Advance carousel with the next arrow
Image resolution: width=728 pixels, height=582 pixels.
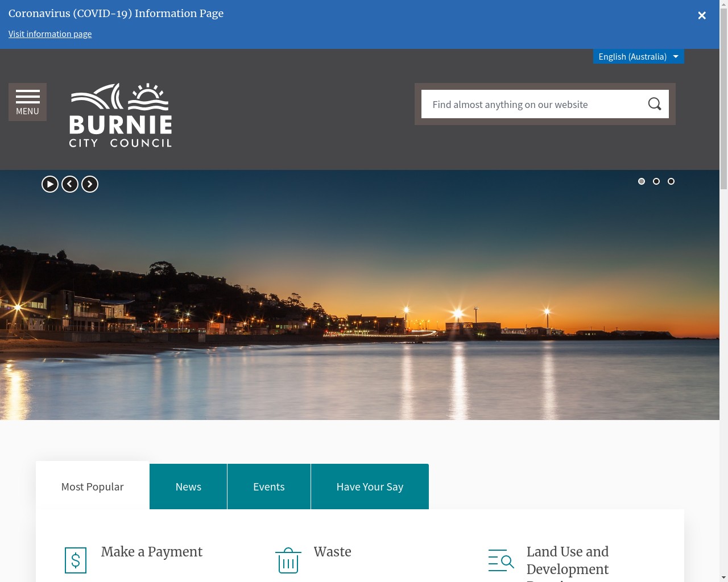click(89, 184)
